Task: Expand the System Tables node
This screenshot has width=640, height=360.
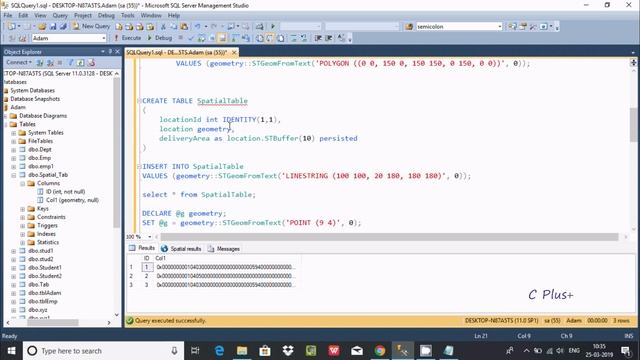Action: [14, 133]
